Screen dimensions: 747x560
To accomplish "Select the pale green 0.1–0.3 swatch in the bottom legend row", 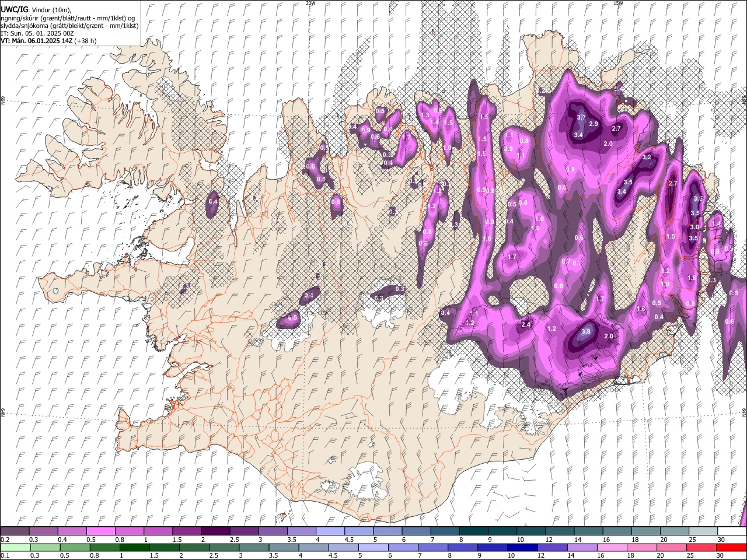I will pyautogui.click(x=16, y=547).
